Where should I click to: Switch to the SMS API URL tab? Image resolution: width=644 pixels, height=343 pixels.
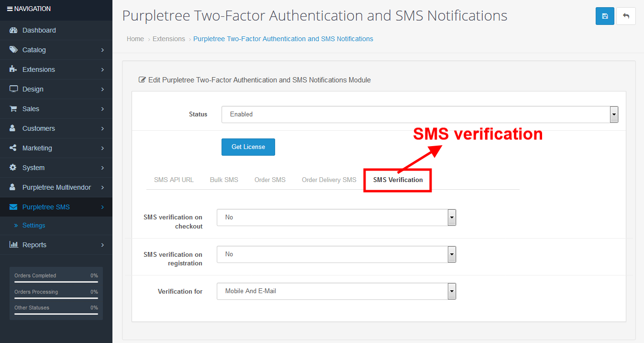pos(174,180)
